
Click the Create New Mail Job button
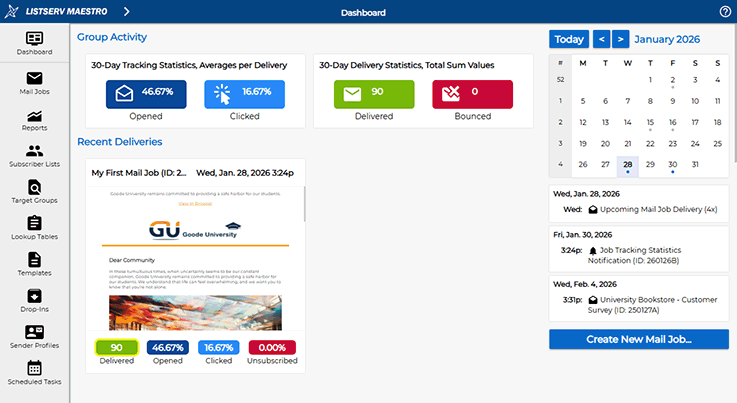(638, 340)
